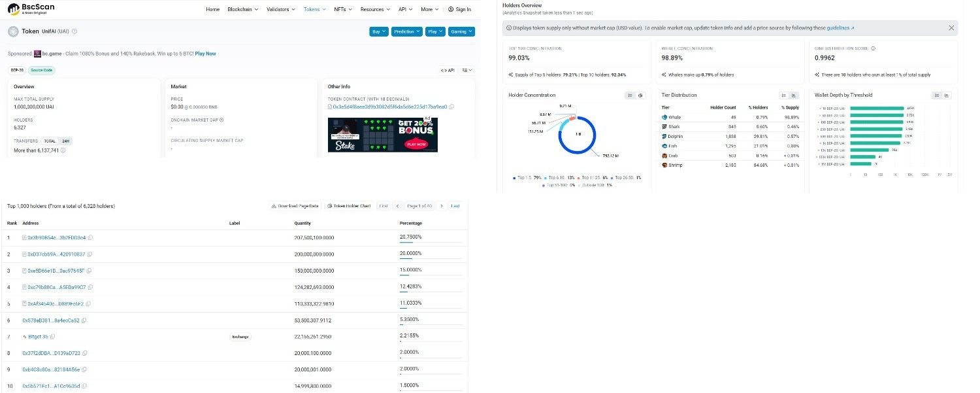
Task: Open the Gaming dropdown
Action: coord(461,31)
